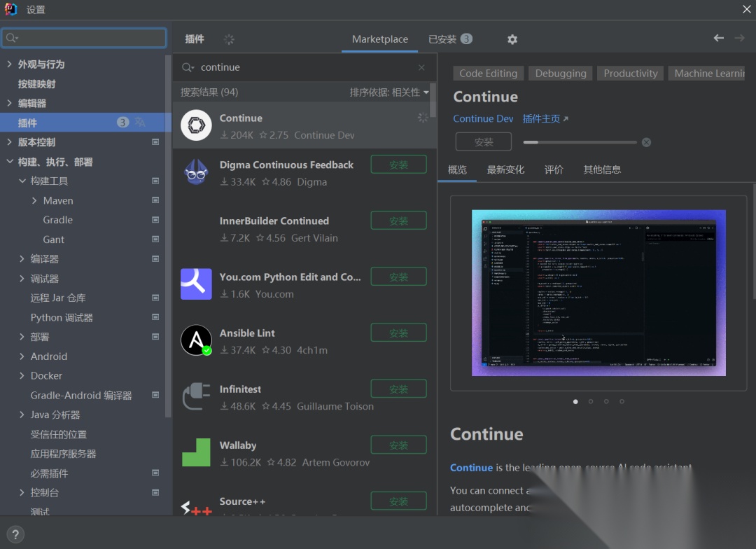Click the Productivity tag
756x549 pixels.
630,74
